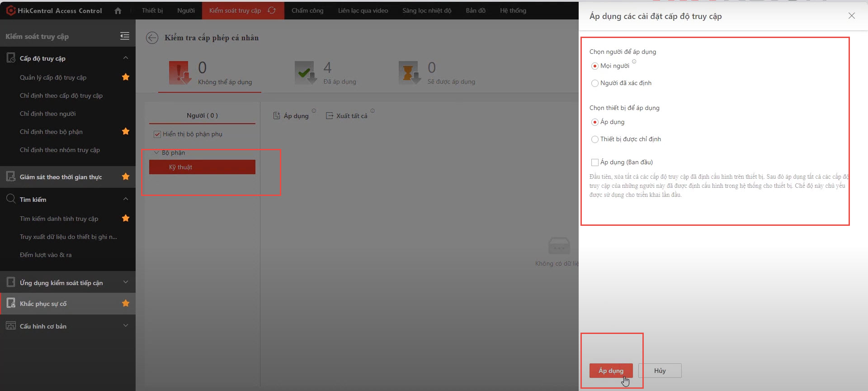Expand Ứng dụng kiểm soát tiếp cận menu
Image resolution: width=868 pixels, height=391 pixels.
point(126,282)
